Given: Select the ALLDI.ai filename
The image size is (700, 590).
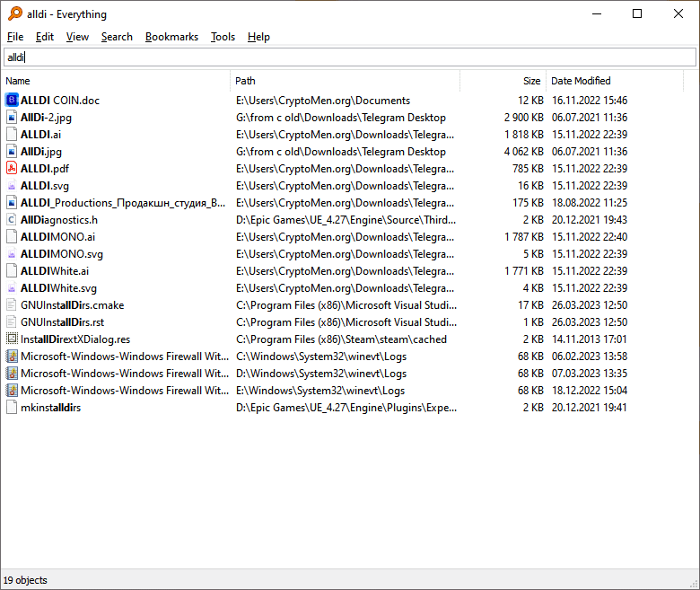Looking at the screenshot, I should click(40, 135).
